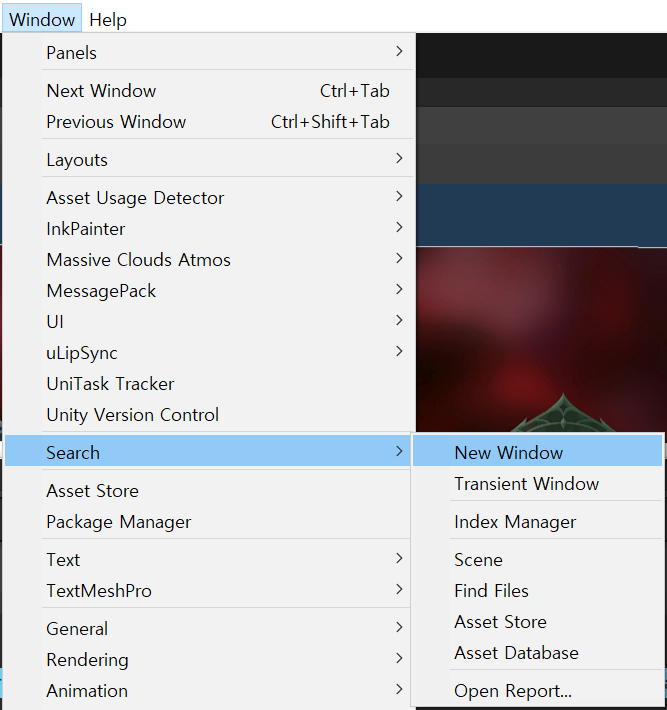The image size is (667, 710).
Task: Open the Help menu
Action: 108,19
